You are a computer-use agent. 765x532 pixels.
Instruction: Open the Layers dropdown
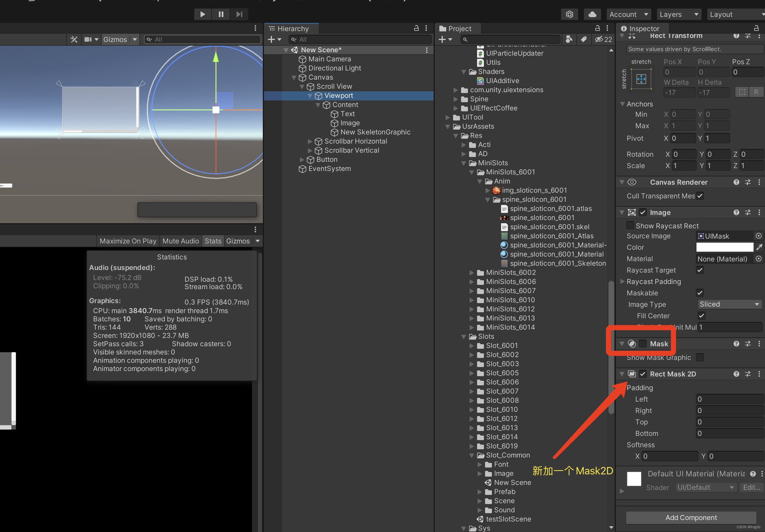tap(678, 14)
